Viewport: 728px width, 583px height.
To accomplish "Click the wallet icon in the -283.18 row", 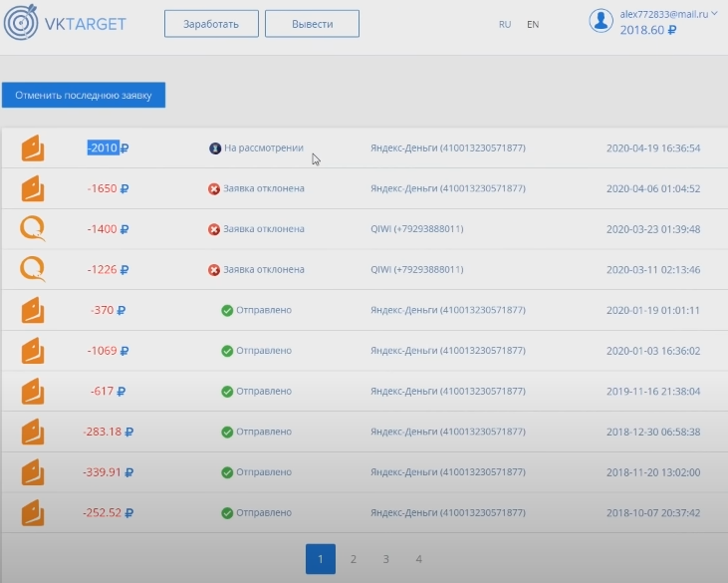I will click(x=33, y=432).
